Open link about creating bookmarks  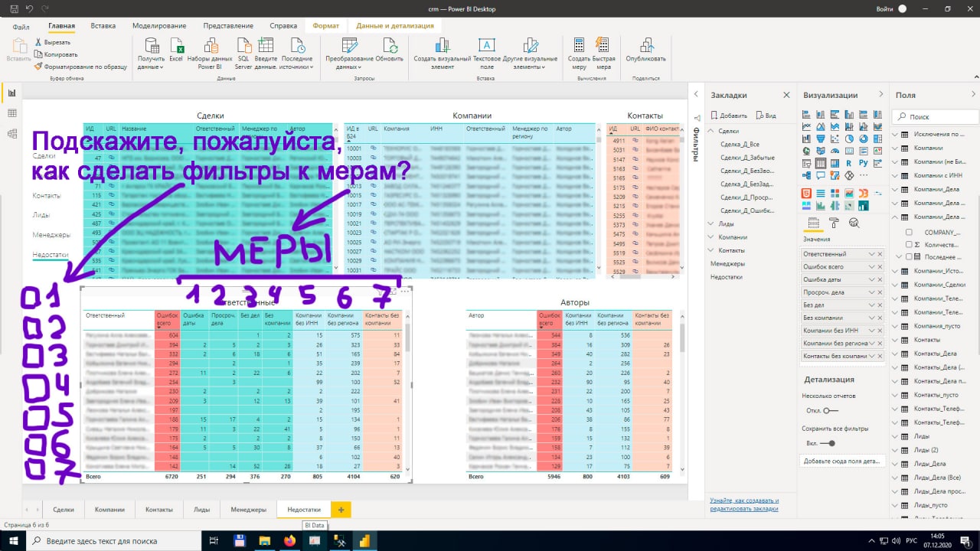(x=745, y=504)
